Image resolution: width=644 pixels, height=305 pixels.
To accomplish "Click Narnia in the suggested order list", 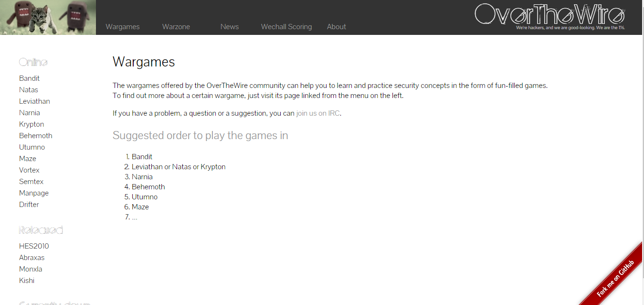I will point(142,177).
